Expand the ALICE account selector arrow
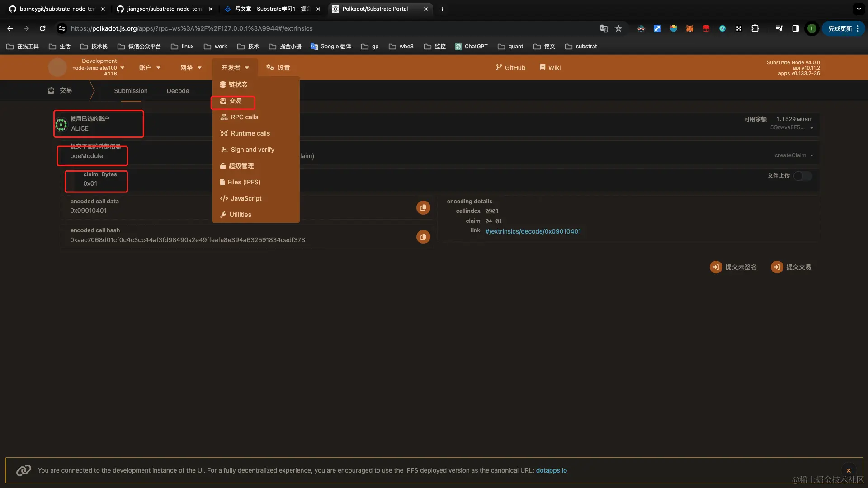The width and height of the screenshot is (868, 488). click(x=812, y=128)
